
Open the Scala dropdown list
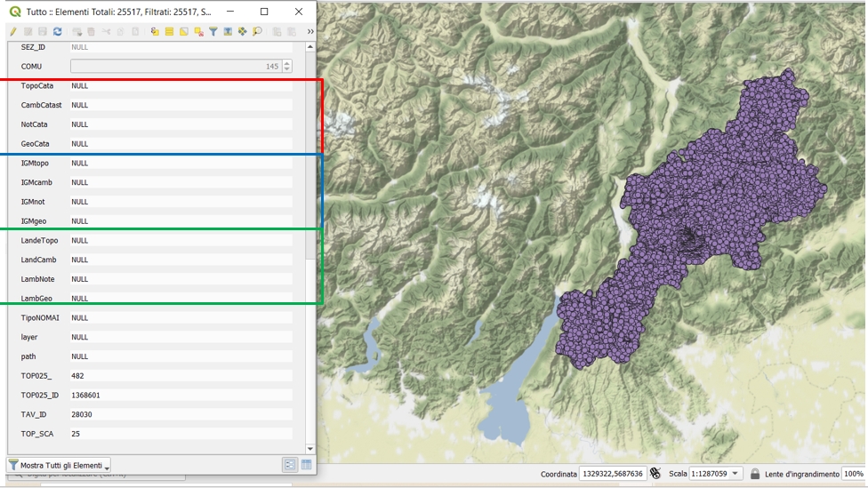(735, 474)
